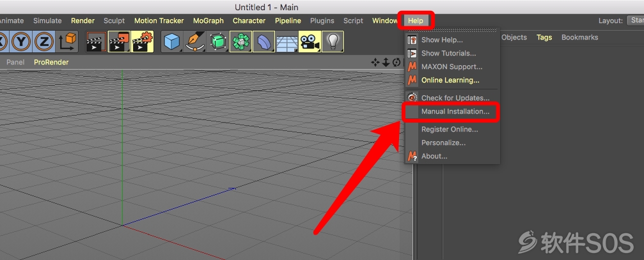Click the Floor environment icon
The image size is (644, 260).
coord(287,42)
